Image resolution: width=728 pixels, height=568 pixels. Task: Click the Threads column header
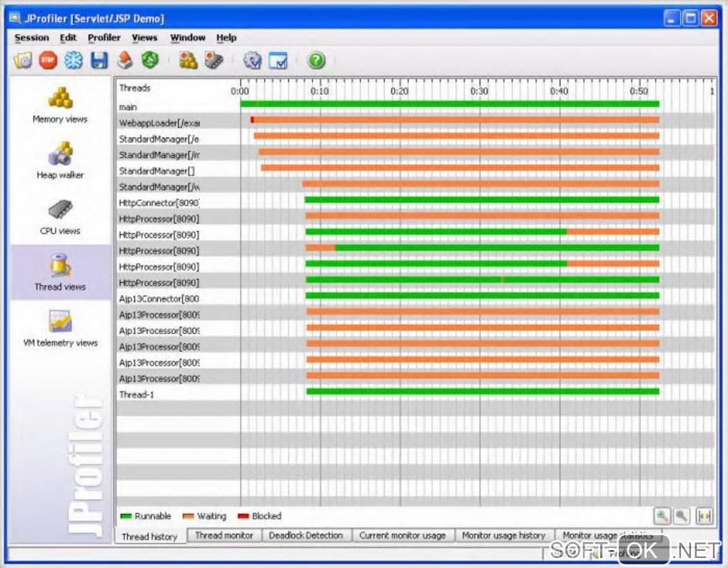pos(135,88)
